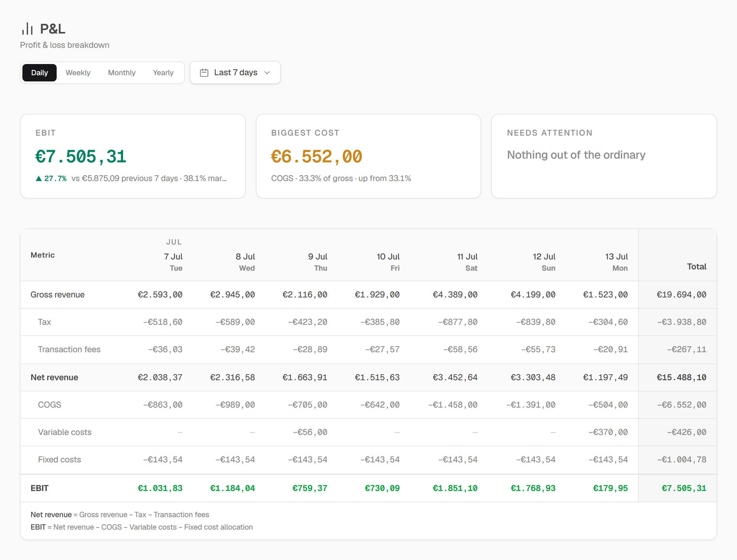
Task: Click the P&L bar chart icon
Action: [27, 29]
